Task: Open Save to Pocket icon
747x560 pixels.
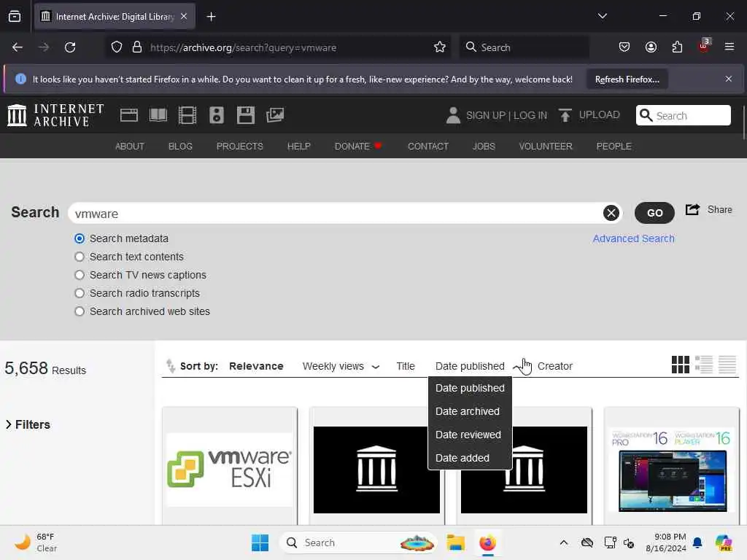Action: click(x=624, y=47)
